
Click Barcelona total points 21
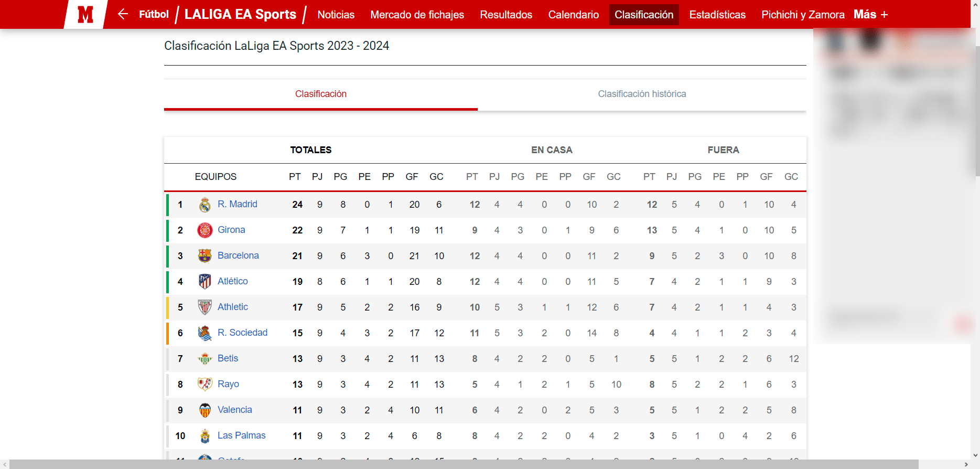297,256
